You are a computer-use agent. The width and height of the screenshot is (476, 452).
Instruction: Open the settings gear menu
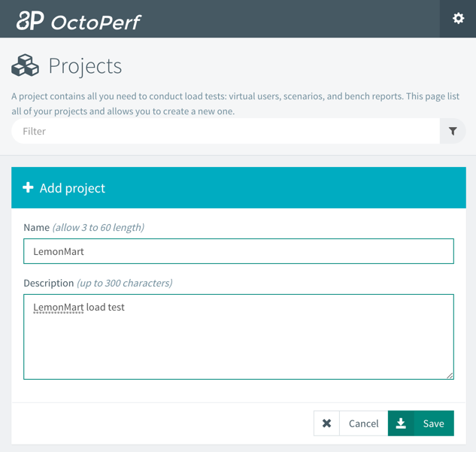point(458,19)
